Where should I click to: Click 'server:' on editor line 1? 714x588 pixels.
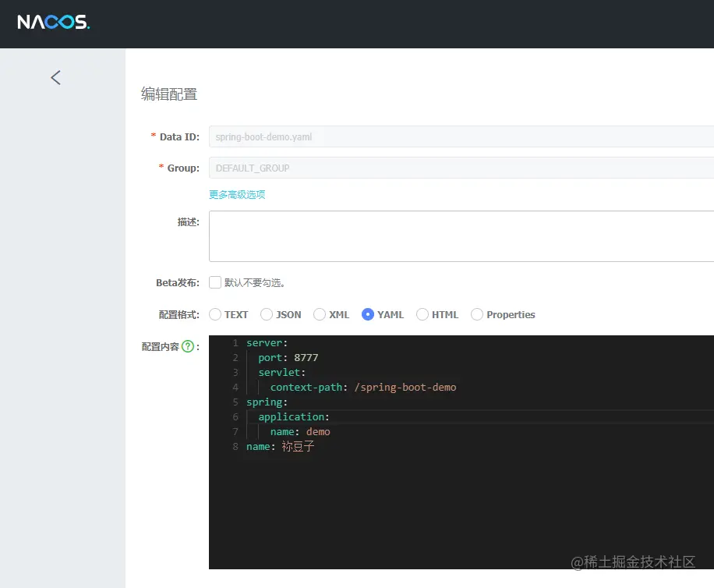[267, 343]
